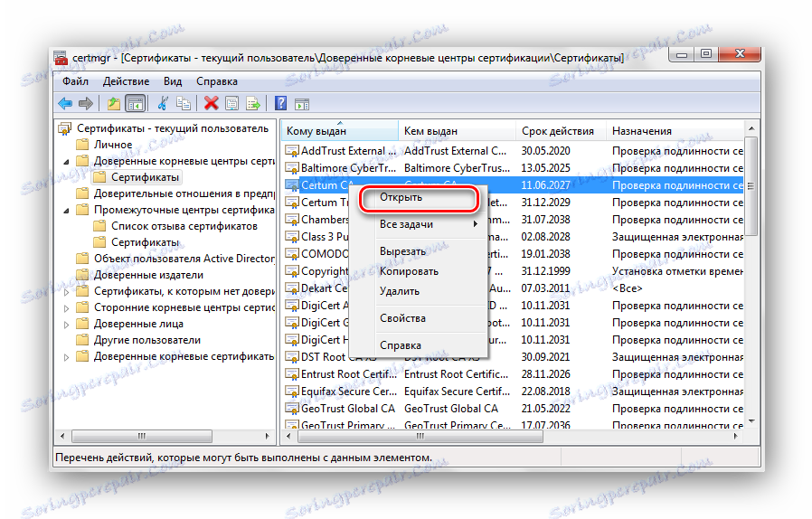Collapse Доверенные корневые центры сертификации node
812x519 pixels.
pyautogui.click(x=66, y=162)
